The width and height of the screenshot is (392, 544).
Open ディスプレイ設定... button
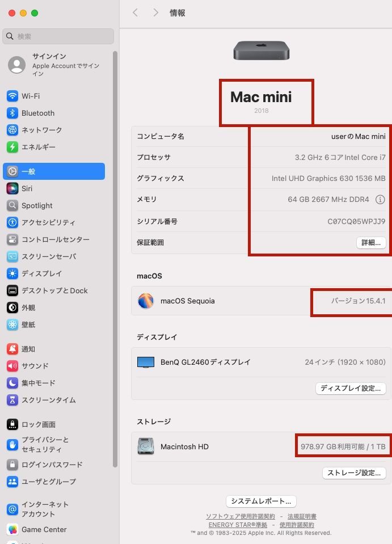coord(351,388)
